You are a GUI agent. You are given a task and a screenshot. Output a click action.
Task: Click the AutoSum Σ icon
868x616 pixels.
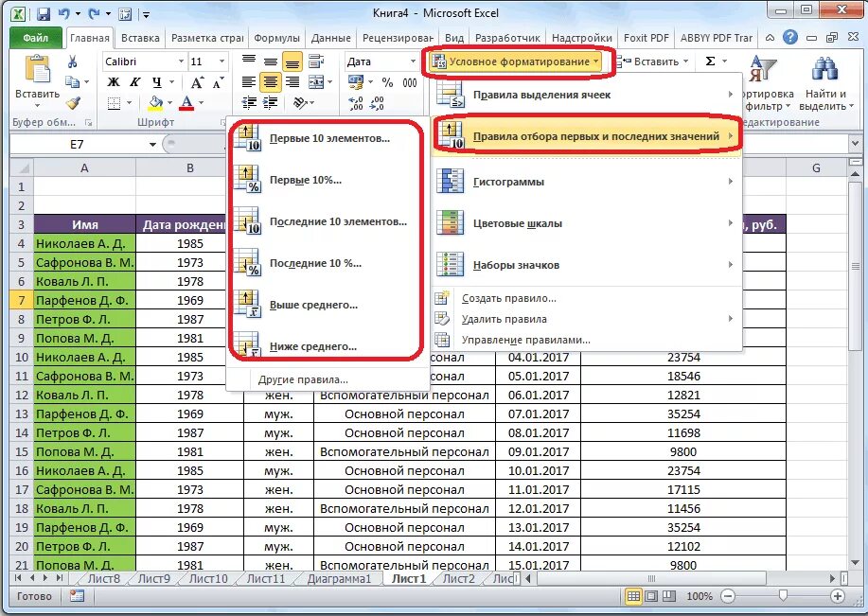click(710, 62)
